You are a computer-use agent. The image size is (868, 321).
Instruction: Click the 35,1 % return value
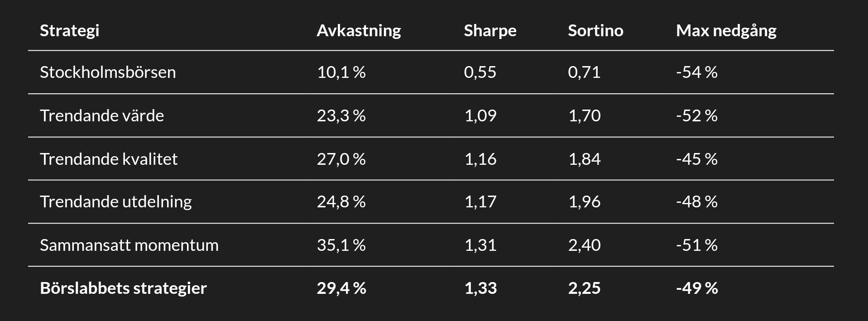(x=341, y=245)
